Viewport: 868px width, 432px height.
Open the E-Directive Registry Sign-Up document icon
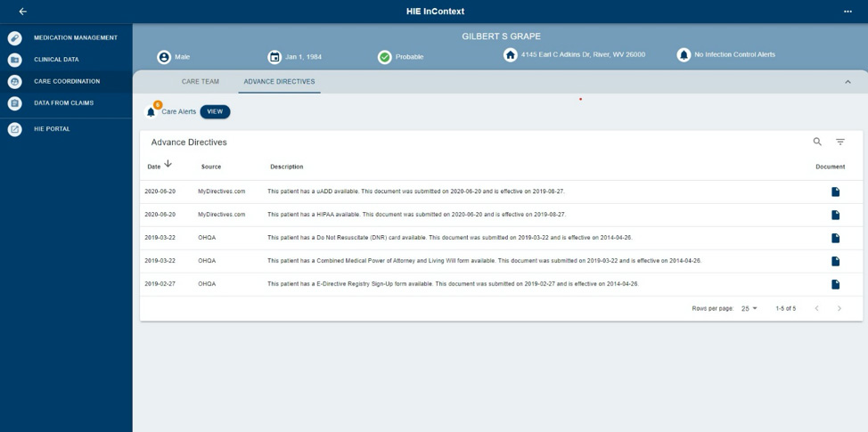click(x=835, y=284)
